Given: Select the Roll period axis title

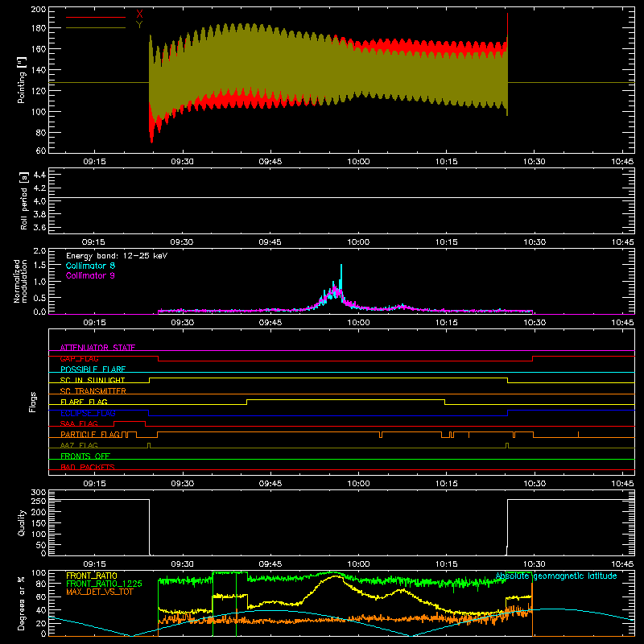Looking at the screenshot, I should pos(24,200).
